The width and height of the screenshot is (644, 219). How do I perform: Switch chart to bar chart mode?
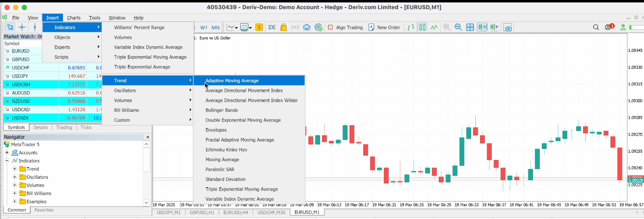pyautogui.click(x=411, y=27)
